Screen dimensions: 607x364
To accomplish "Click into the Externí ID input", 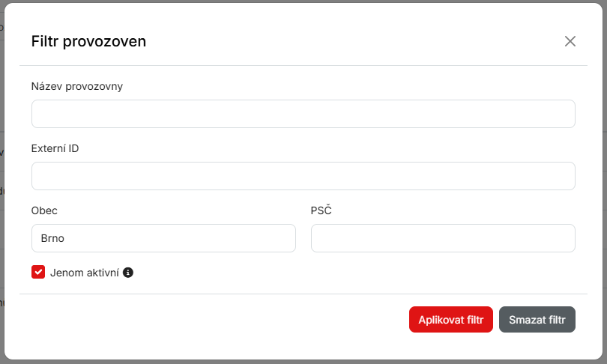I will click(x=303, y=176).
